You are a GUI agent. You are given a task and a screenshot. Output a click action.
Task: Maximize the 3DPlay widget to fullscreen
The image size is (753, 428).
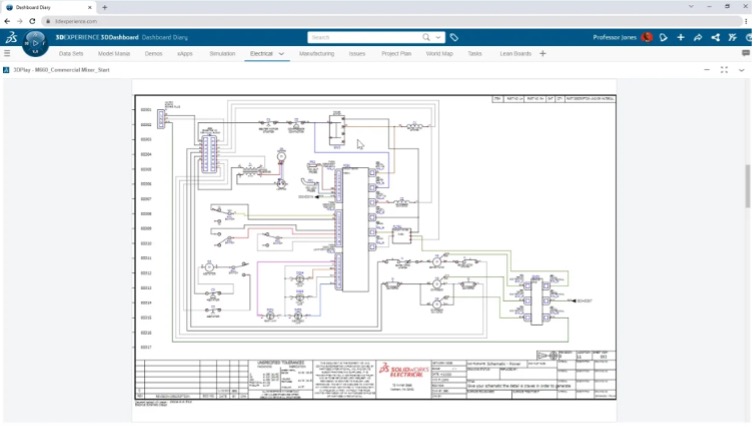(724, 70)
